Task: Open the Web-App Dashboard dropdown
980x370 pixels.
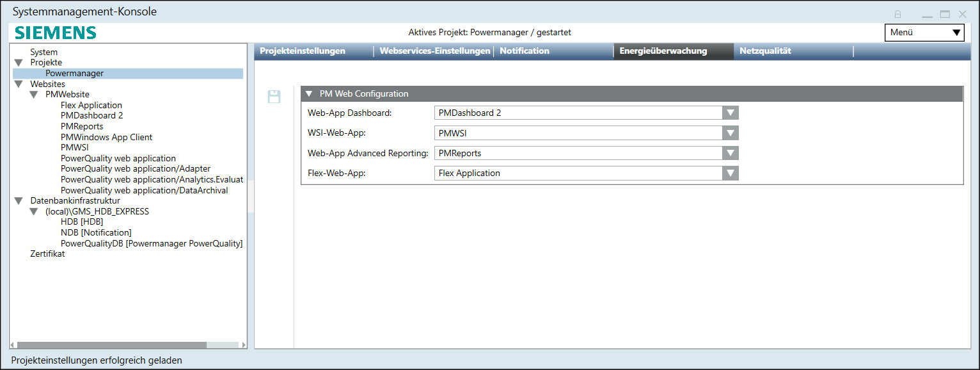Action: [x=731, y=112]
